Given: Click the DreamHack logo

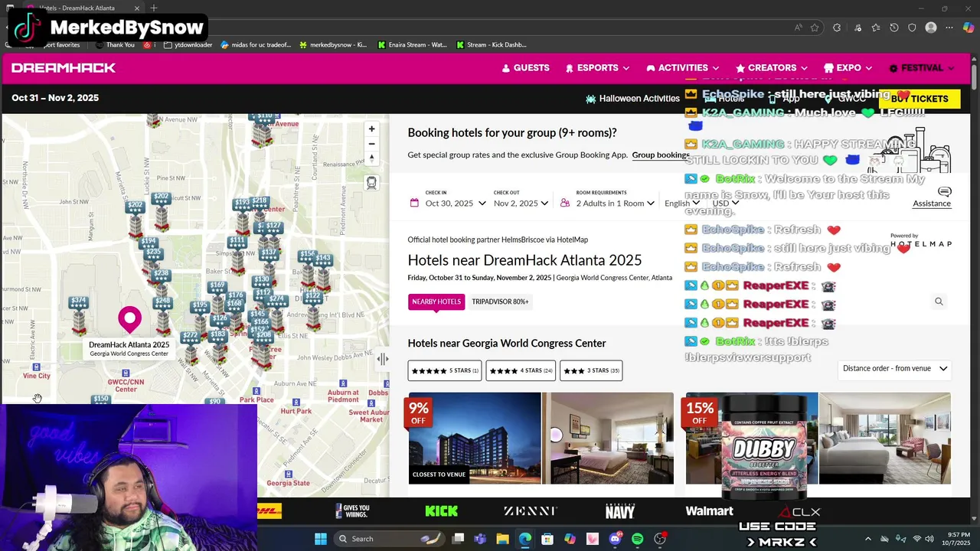Looking at the screenshot, I should (64, 68).
